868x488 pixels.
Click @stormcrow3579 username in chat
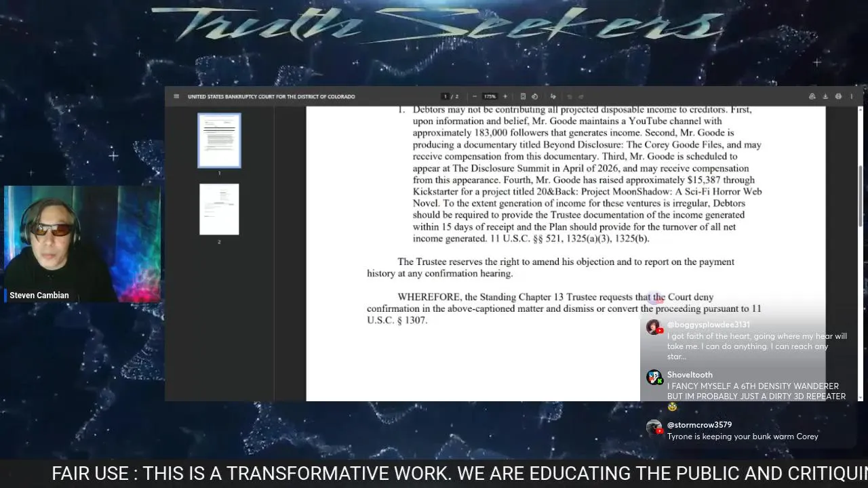699,425
